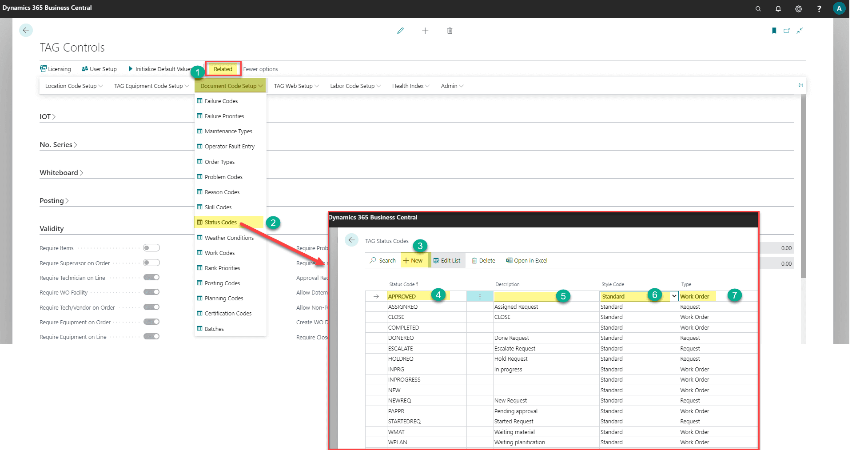Click Licensing action
Screen dimensions: 868x450
coord(56,69)
